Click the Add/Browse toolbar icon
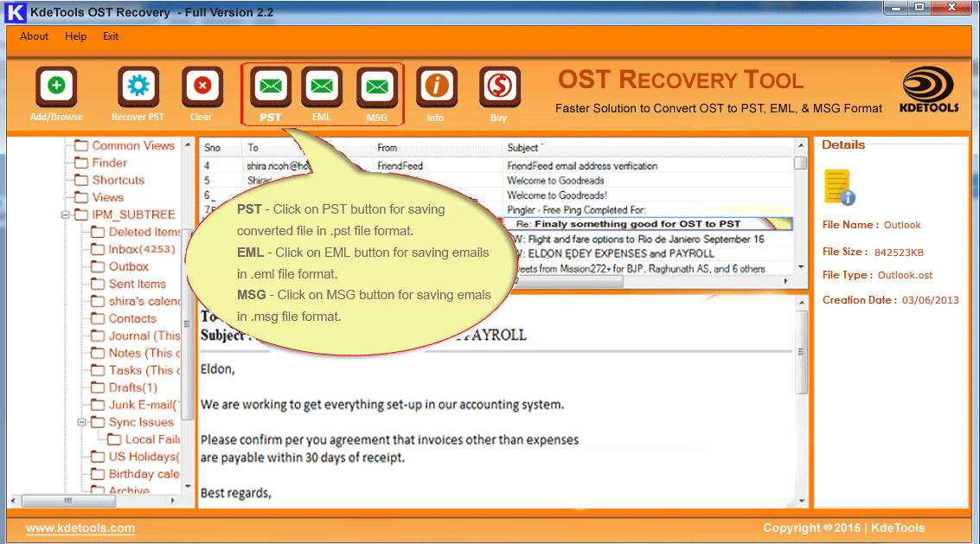The image size is (980, 544). click(x=56, y=87)
